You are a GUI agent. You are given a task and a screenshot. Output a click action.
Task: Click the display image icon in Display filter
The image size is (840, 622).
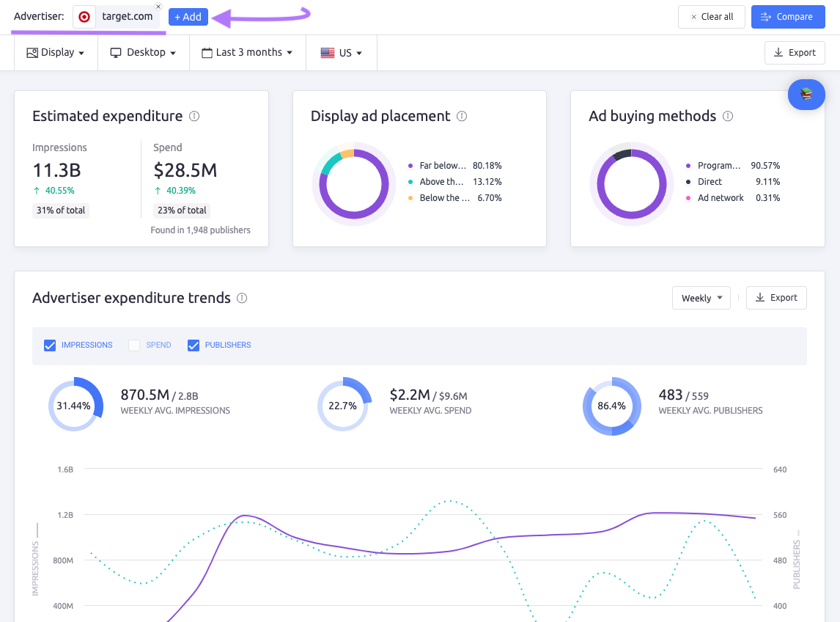pyautogui.click(x=32, y=53)
